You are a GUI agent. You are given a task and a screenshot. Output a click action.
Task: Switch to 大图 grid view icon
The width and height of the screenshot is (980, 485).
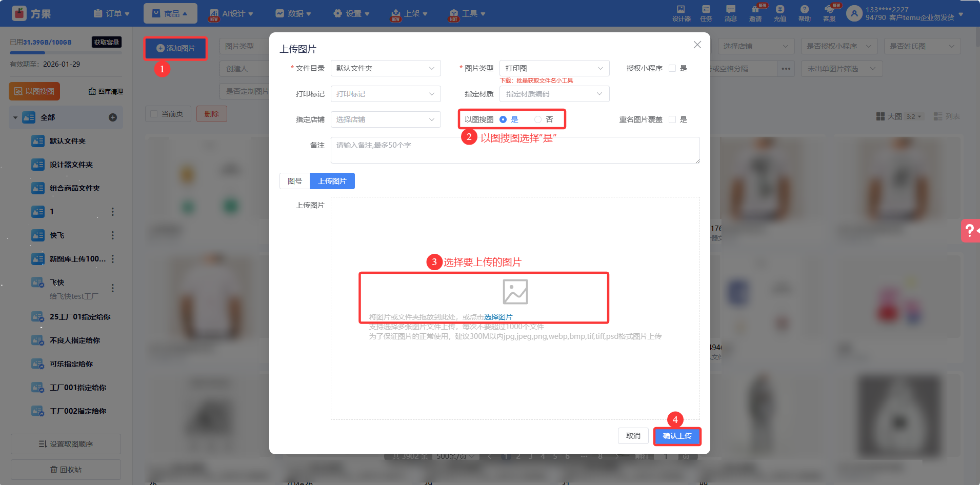pyautogui.click(x=881, y=116)
